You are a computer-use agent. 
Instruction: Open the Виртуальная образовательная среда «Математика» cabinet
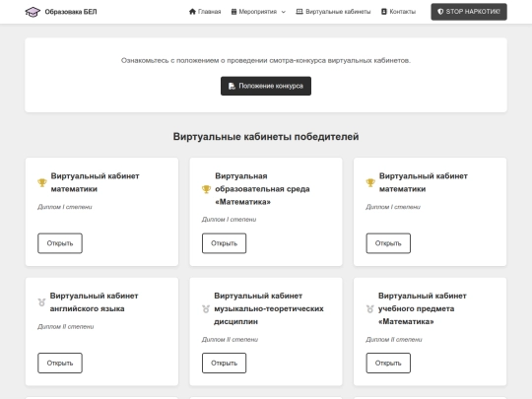224,243
